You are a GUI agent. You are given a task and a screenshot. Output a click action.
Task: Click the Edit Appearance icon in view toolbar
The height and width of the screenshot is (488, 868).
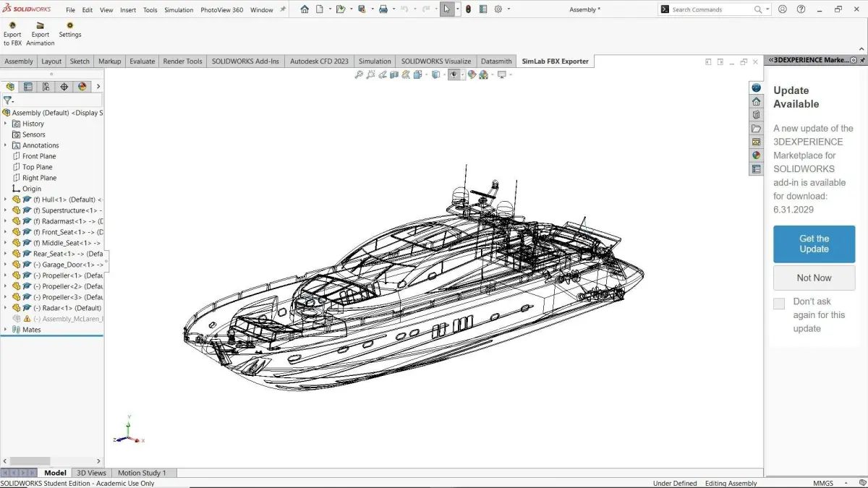[x=472, y=74]
